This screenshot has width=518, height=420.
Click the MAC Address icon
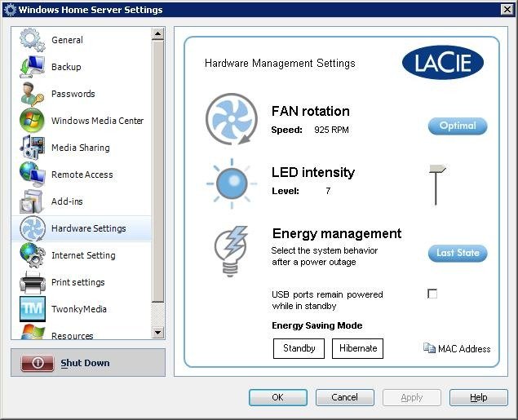[x=429, y=348]
